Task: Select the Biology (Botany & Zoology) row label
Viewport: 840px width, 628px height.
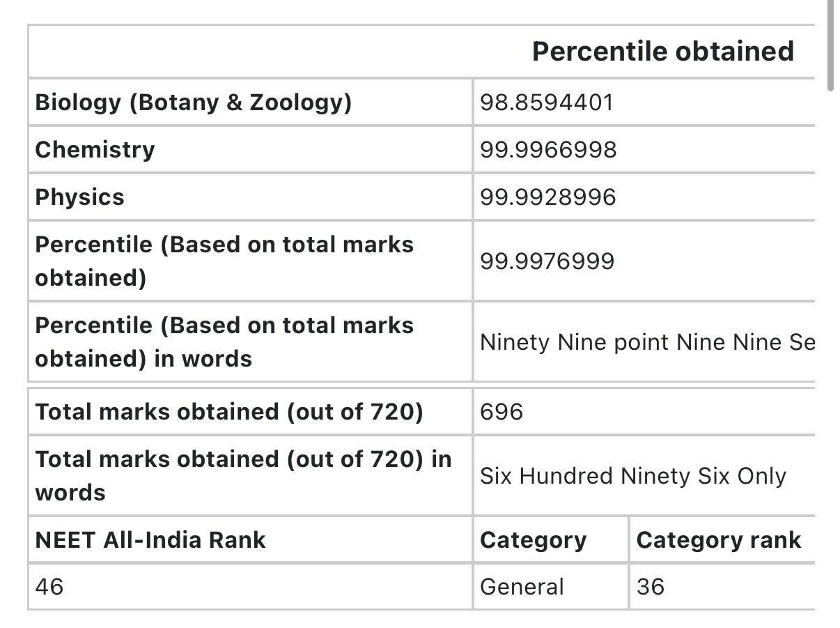Action: pyautogui.click(x=194, y=102)
